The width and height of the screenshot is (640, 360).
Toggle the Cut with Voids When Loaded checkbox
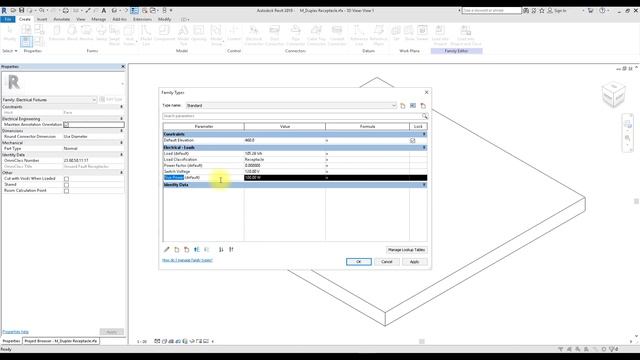[66, 179]
